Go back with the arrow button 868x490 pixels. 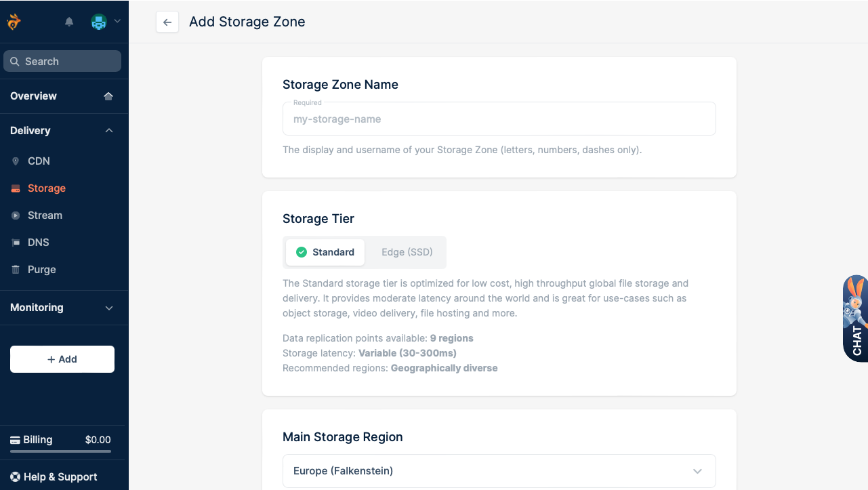[x=167, y=22]
